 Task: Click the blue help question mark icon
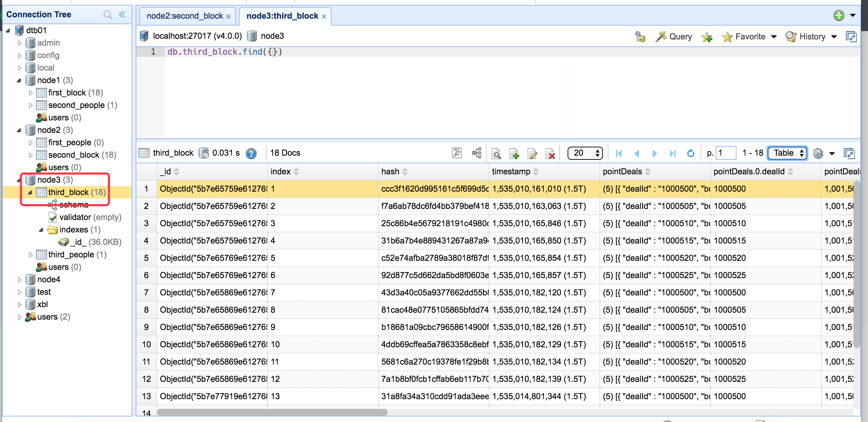251,153
